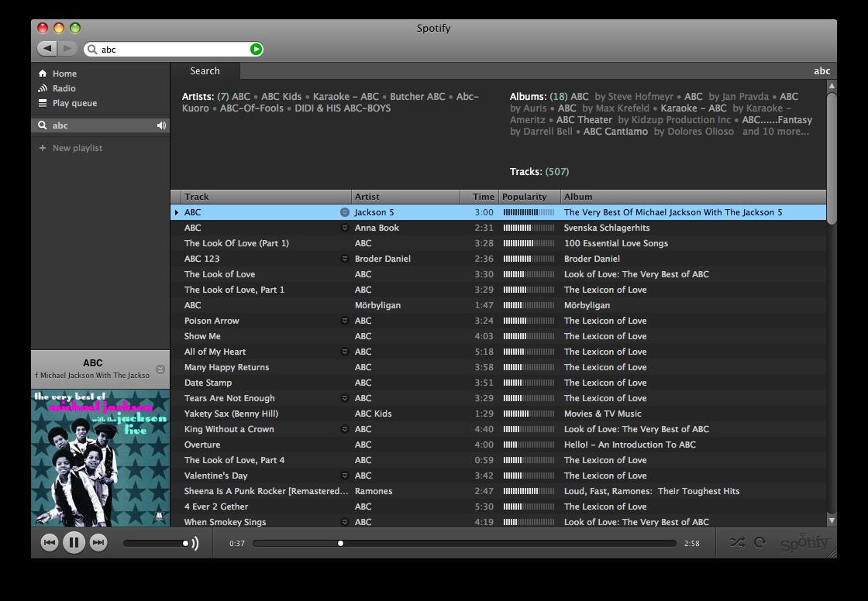The image size is (868, 601).
Task: Open dropdown arrow on Poison Arrow row
Action: 344,321
